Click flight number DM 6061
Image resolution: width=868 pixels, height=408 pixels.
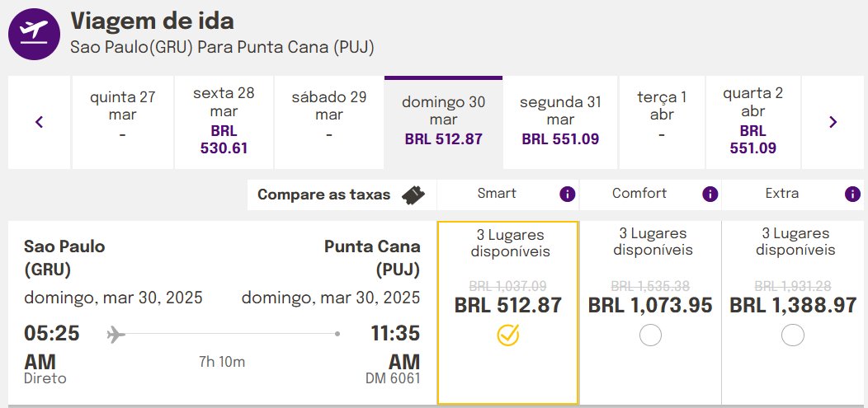click(393, 378)
